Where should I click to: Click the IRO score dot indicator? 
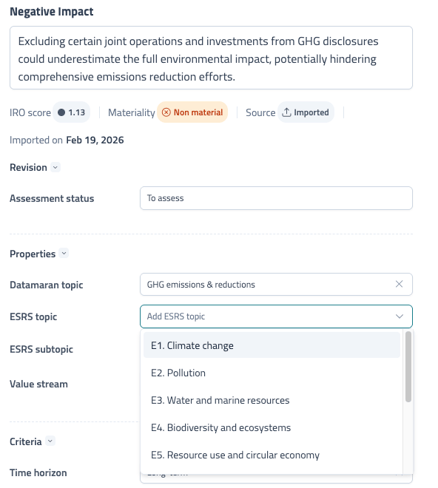coord(61,112)
